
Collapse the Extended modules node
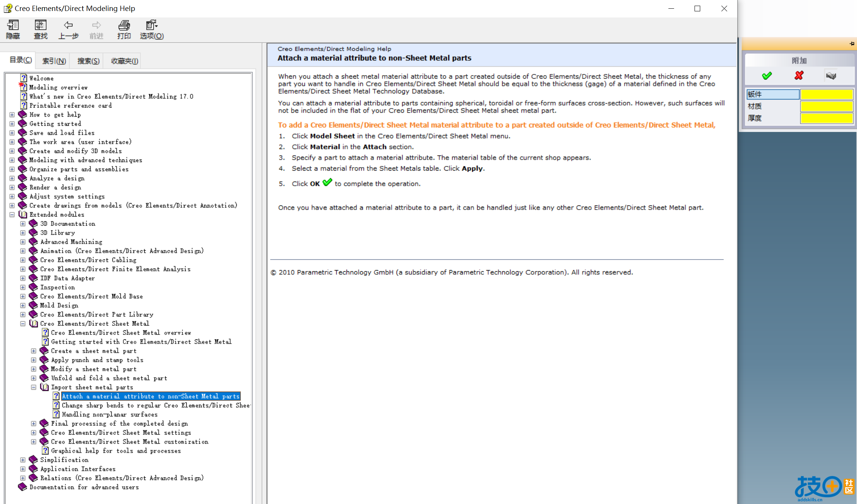[x=12, y=215]
